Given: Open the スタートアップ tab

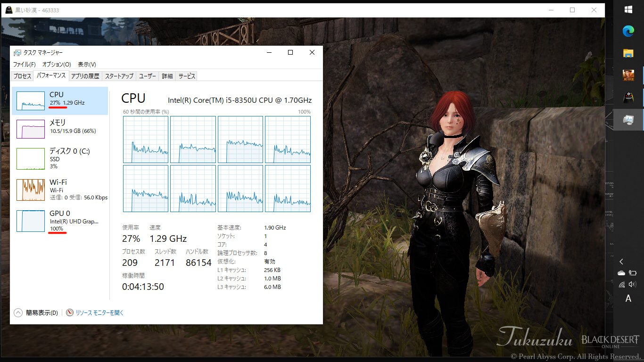Looking at the screenshot, I should coord(119,76).
